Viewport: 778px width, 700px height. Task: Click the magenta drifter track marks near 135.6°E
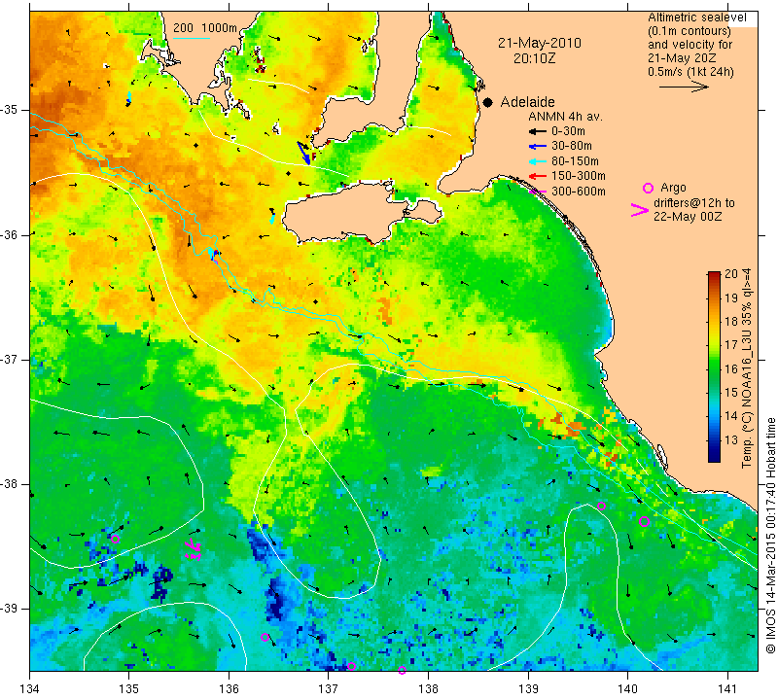point(193,549)
